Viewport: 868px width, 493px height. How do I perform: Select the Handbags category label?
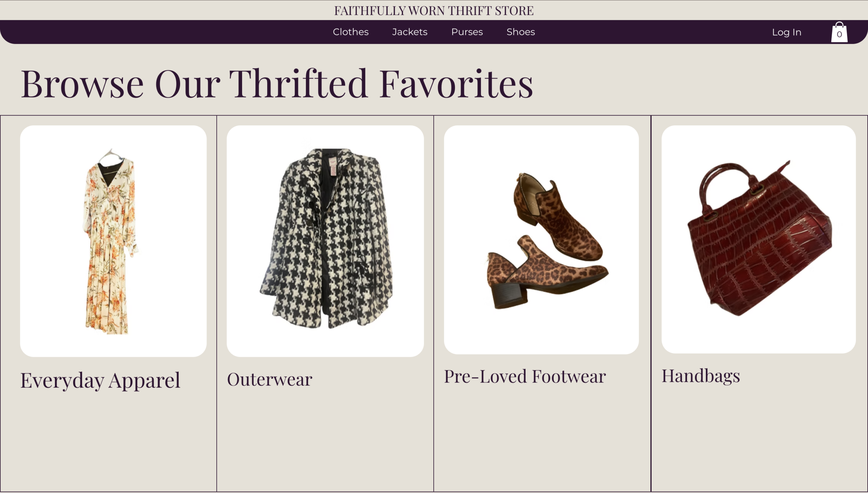coord(701,376)
